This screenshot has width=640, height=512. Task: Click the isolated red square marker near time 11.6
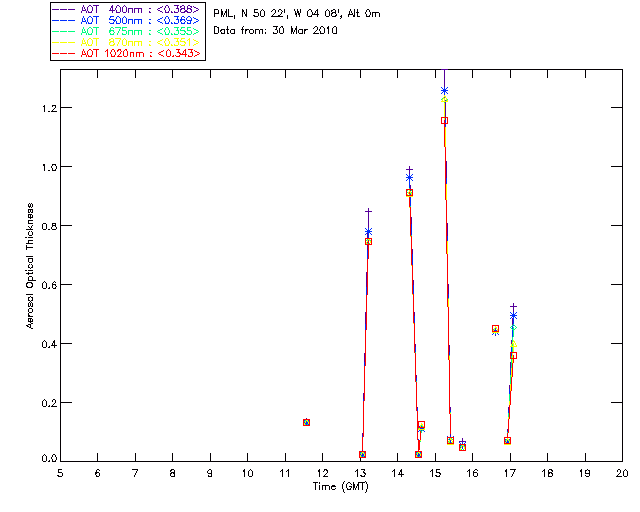point(307,422)
